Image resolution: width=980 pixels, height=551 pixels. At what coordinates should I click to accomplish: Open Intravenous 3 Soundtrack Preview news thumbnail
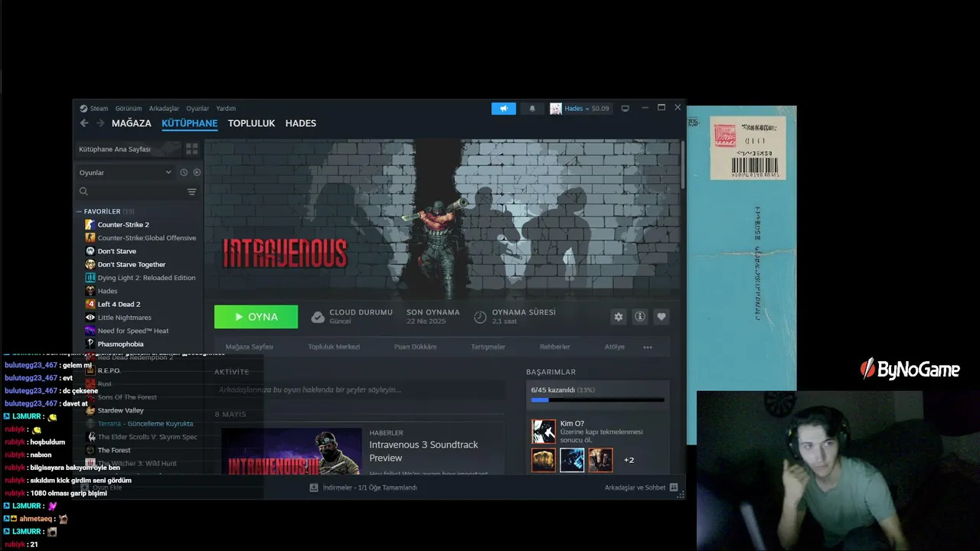(x=292, y=452)
